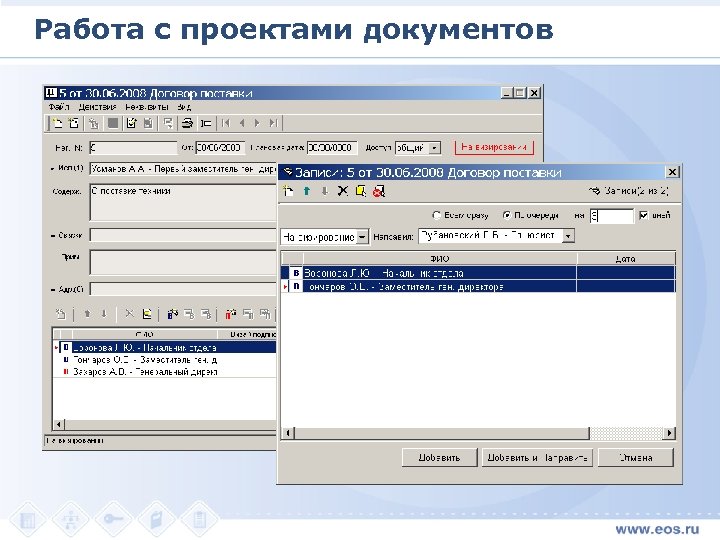Click green move-up arrow in Записи dialog

coord(307,191)
